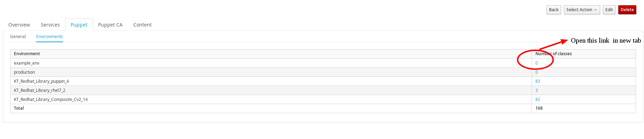Click the Select Action dropdown arrow

(x=595, y=10)
